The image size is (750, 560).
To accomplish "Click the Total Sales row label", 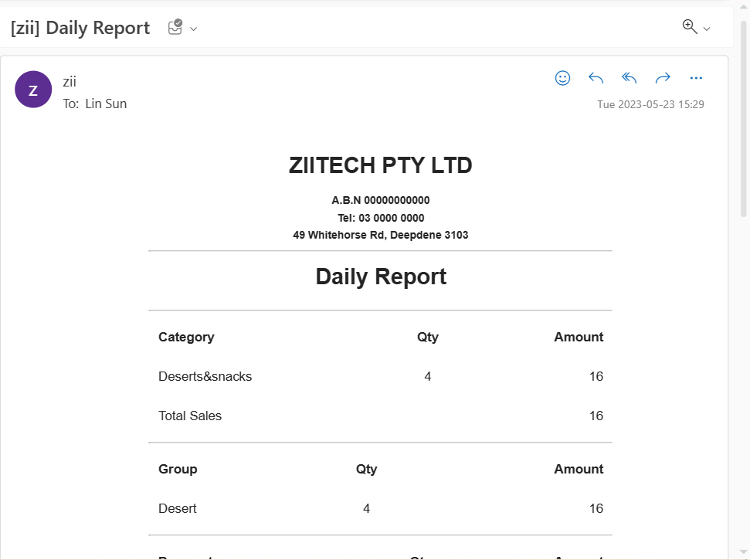I will click(x=190, y=416).
